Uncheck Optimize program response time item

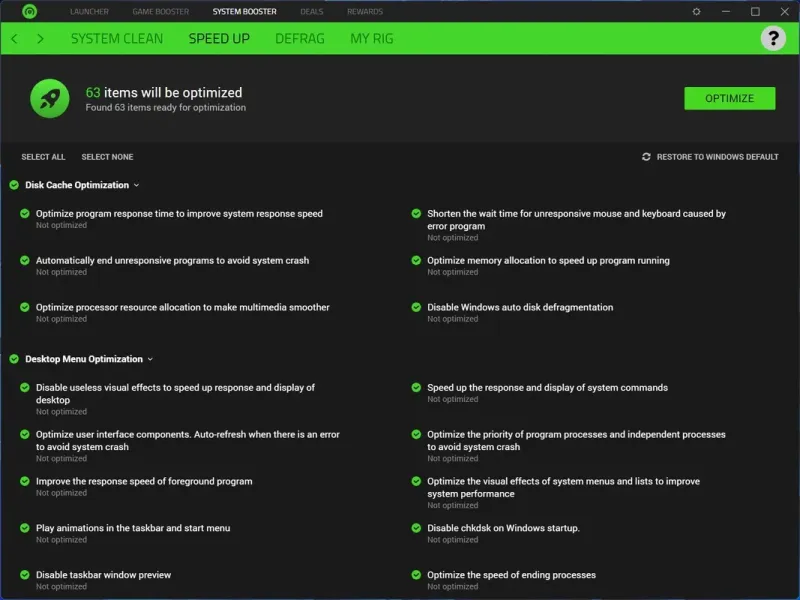tap(24, 213)
